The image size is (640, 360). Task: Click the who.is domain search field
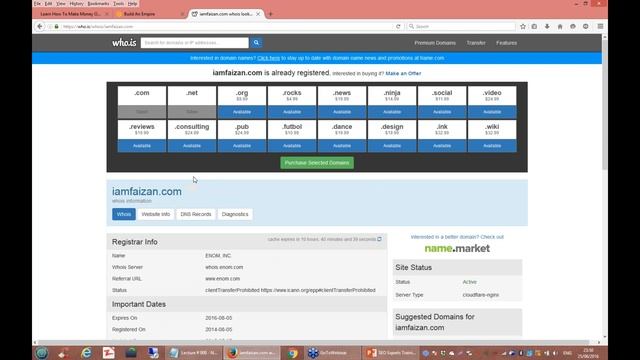coord(195,42)
